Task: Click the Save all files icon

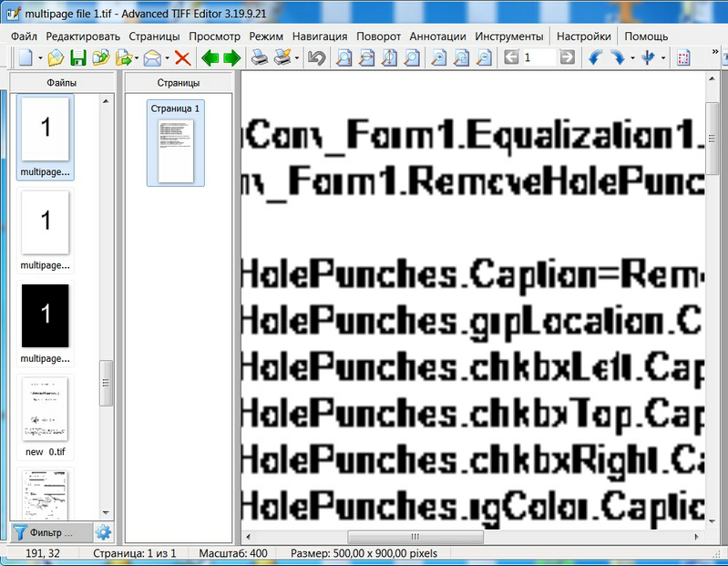Action: click(101, 58)
